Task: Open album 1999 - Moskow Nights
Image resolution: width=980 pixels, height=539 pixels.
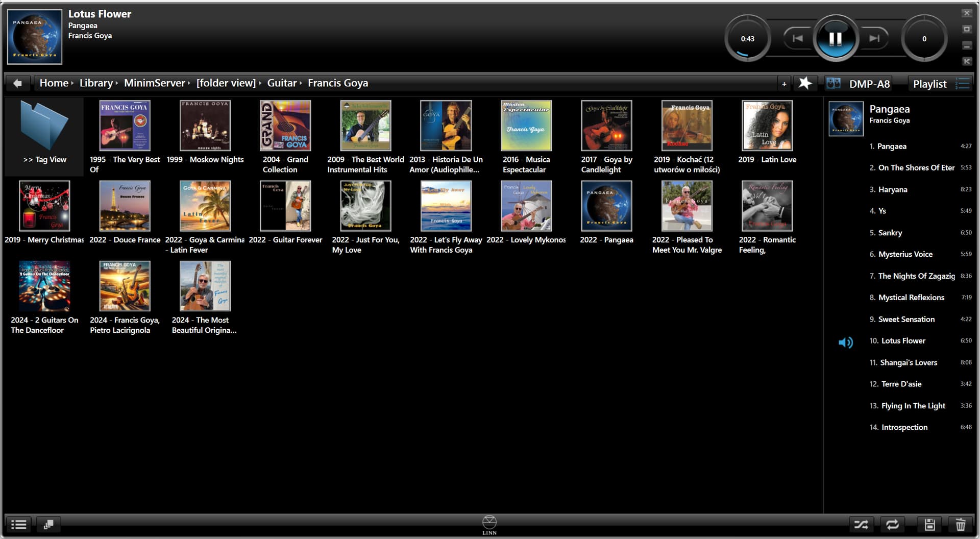Action: click(x=205, y=133)
